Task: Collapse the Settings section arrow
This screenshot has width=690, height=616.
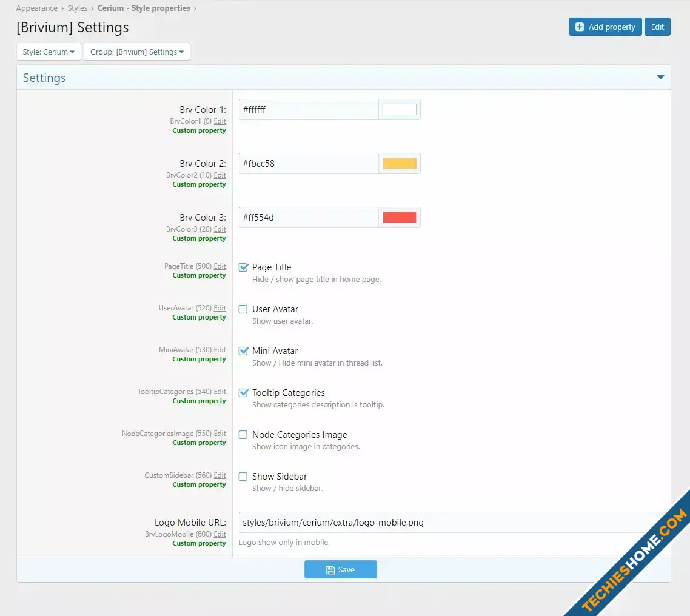Action: pos(660,77)
